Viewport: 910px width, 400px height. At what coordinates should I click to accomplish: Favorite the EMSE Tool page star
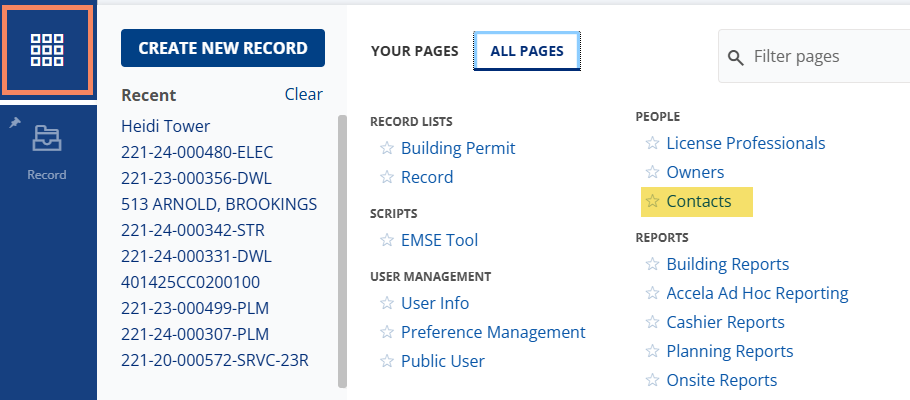click(x=387, y=240)
